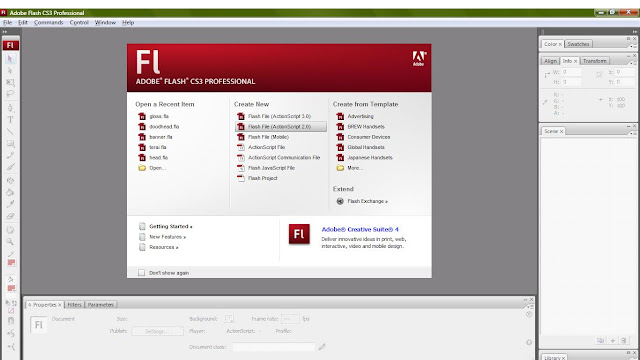Click the Flash Exchange globe icon
The width and height of the screenshot is (640, 360).
point(340,201)
